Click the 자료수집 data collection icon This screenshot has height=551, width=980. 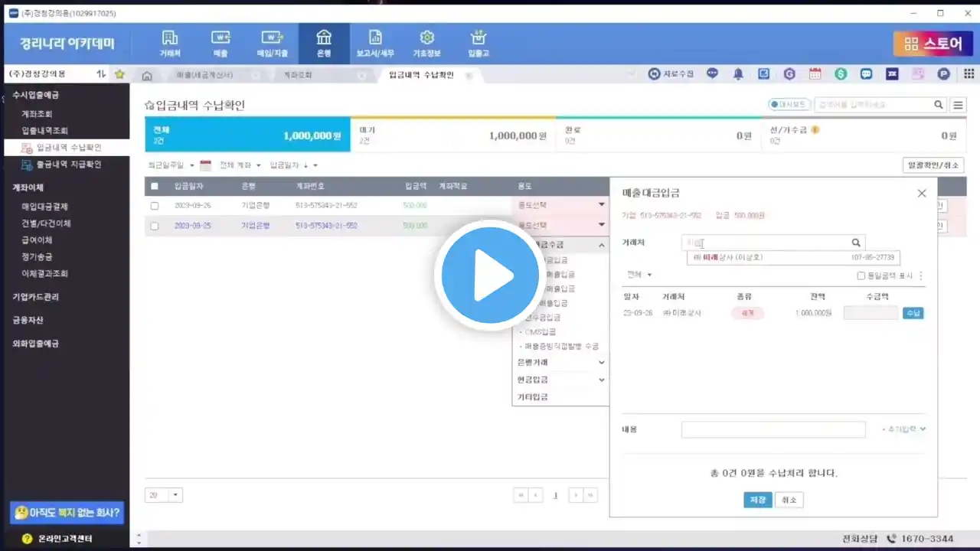coord(671,74)
